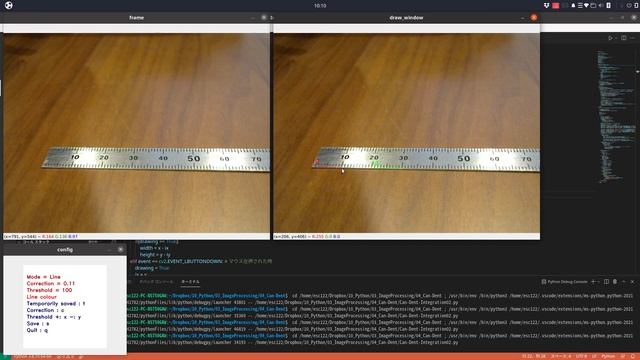Viewport: 640px width, 360px height.
Task: Click the Split Editor icon in VS Code
Action: [x=624, y=38]
